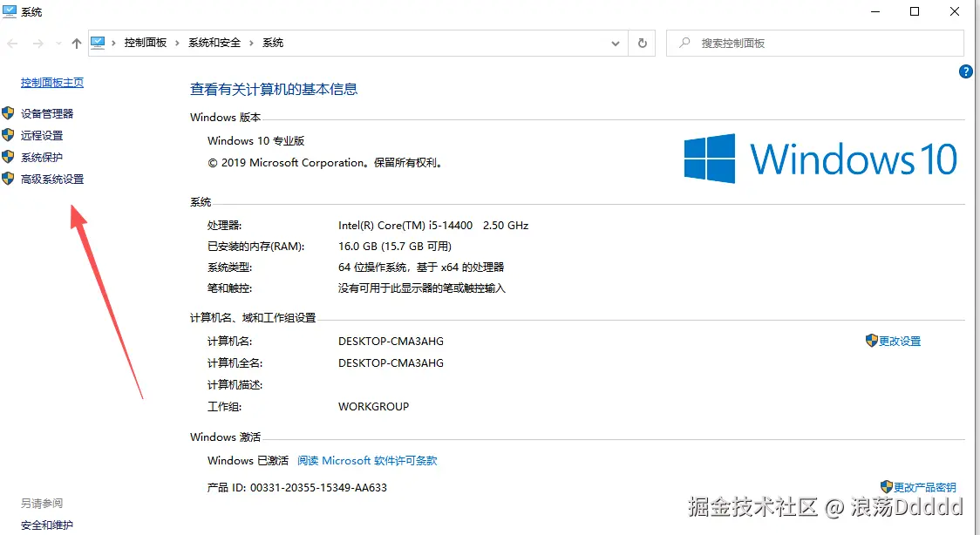Click the Windows 已激活 text

pyautogui.click(x=248, y=461)
